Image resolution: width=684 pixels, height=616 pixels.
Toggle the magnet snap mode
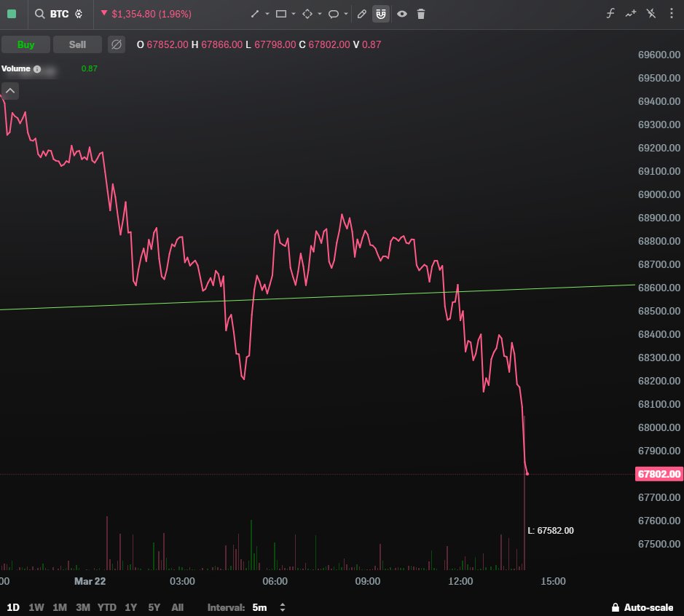coord(381,14)
